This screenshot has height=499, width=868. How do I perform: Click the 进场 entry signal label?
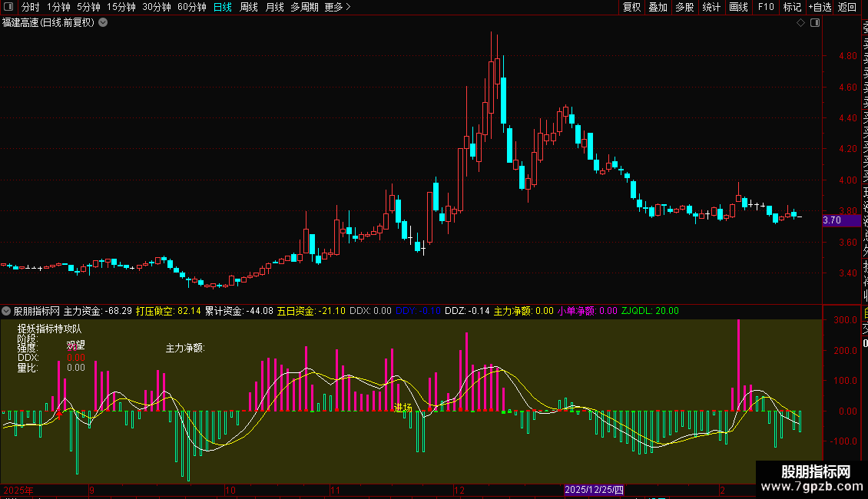[x=403, y=408]
